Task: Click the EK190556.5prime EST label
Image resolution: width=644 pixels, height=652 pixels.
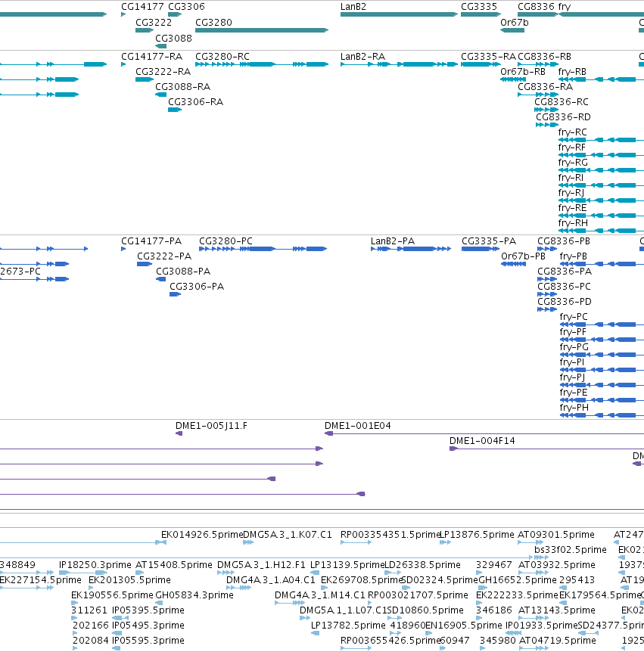Action: [112, 595]
